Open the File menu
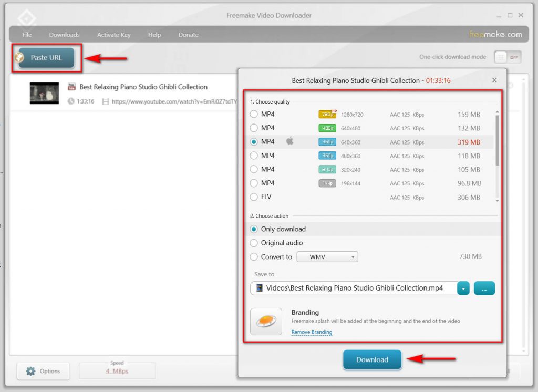The image size is (538, 392). [x=27, y=35]
